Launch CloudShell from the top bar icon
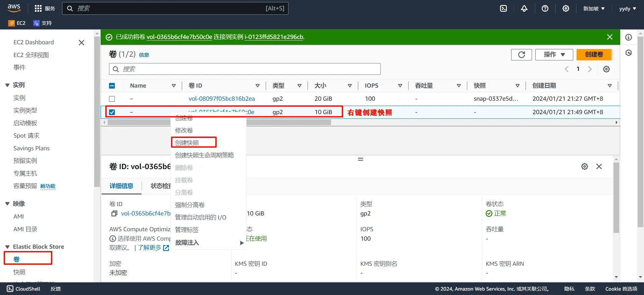The width and height of the screenshot is (644, 295). 503,8
